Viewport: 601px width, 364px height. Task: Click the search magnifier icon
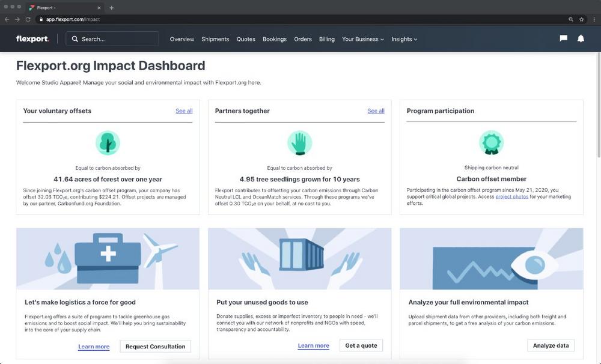pyautogui.click(x=75, y=38)
